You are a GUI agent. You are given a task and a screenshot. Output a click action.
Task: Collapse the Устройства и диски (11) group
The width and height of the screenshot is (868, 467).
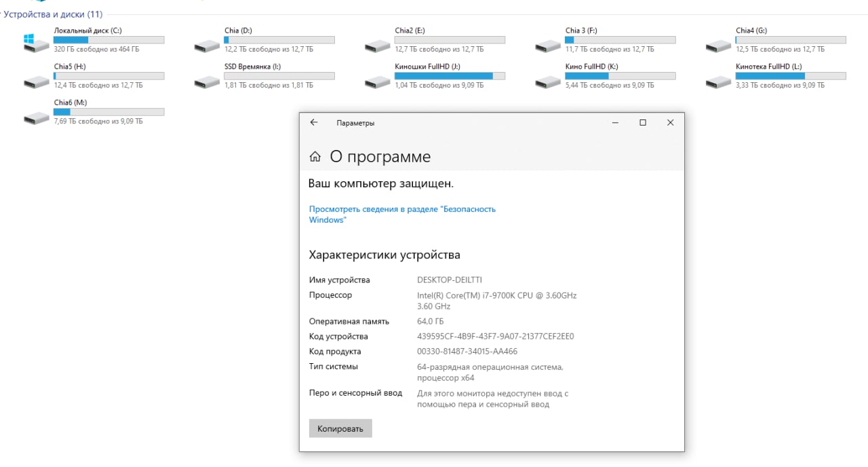pyautogui.click(x=52, y=14)
